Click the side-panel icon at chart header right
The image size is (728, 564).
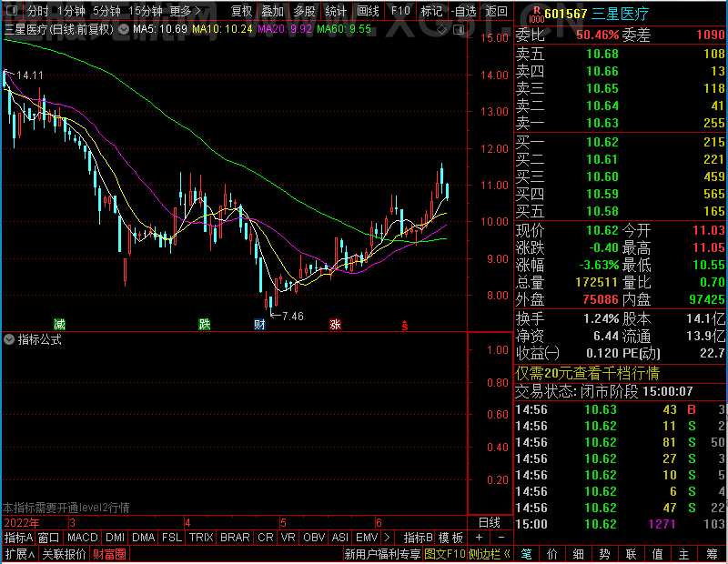coord(459,30)
